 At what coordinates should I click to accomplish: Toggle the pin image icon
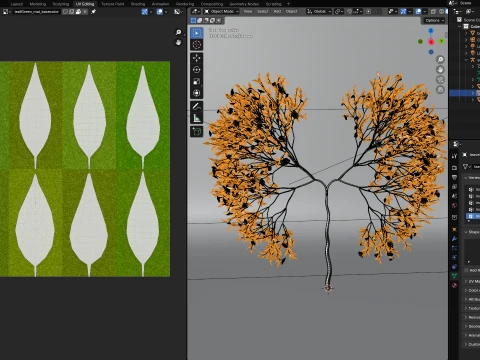point(94,12)
